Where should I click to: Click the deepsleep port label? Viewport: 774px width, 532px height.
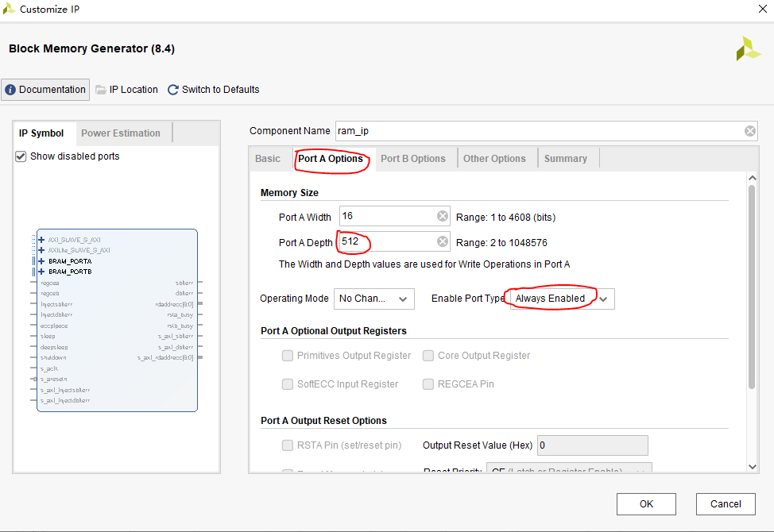pos(54,348)
